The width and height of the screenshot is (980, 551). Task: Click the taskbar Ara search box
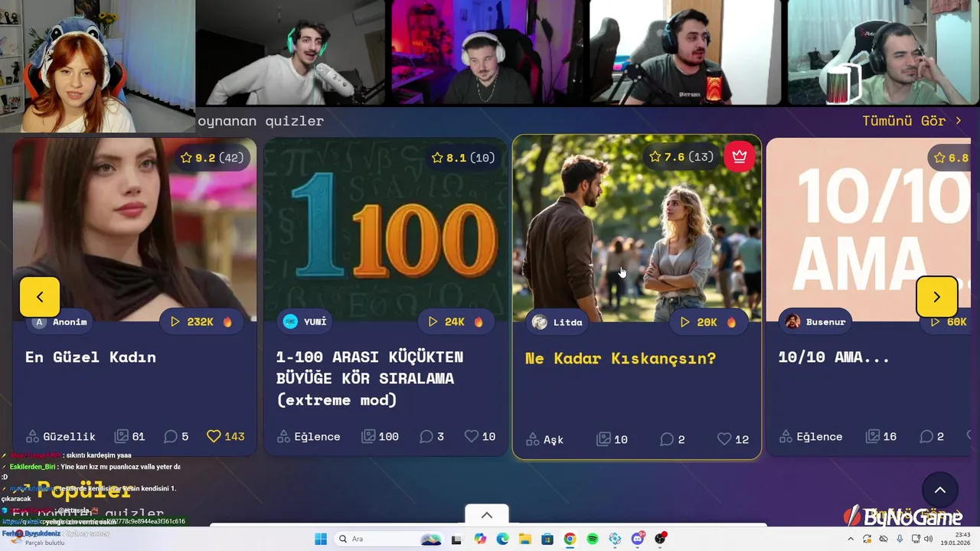[x=389, y=539]
